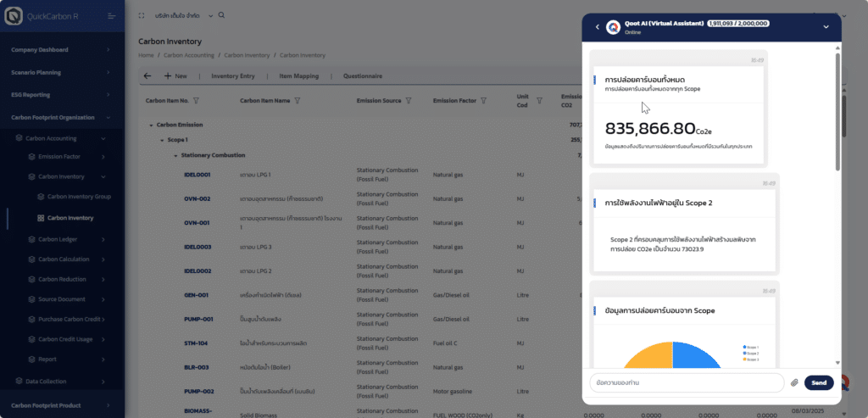Click the Home breadcrumb link
Image resolution: width=868 pixels, height=418 pixels.
pyautogui.click(x=146, y=55)
